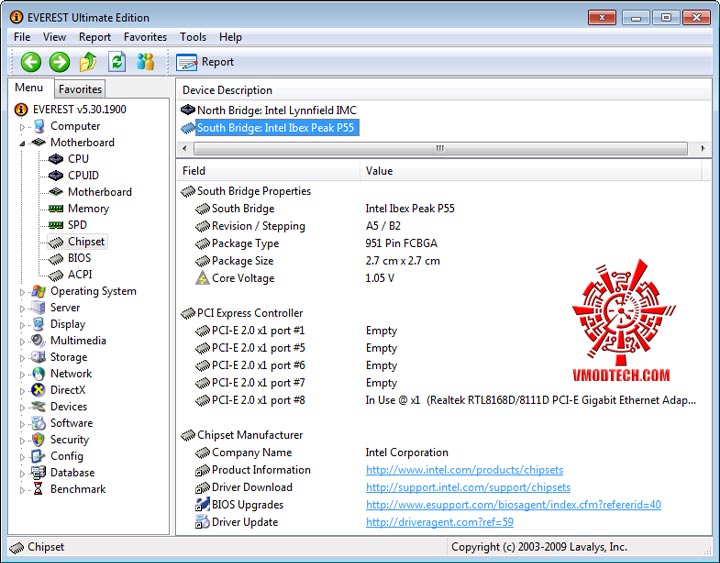Select Chipset in the tree menu
The width and height of the screenshot is (720, 563).
[86, 242]
